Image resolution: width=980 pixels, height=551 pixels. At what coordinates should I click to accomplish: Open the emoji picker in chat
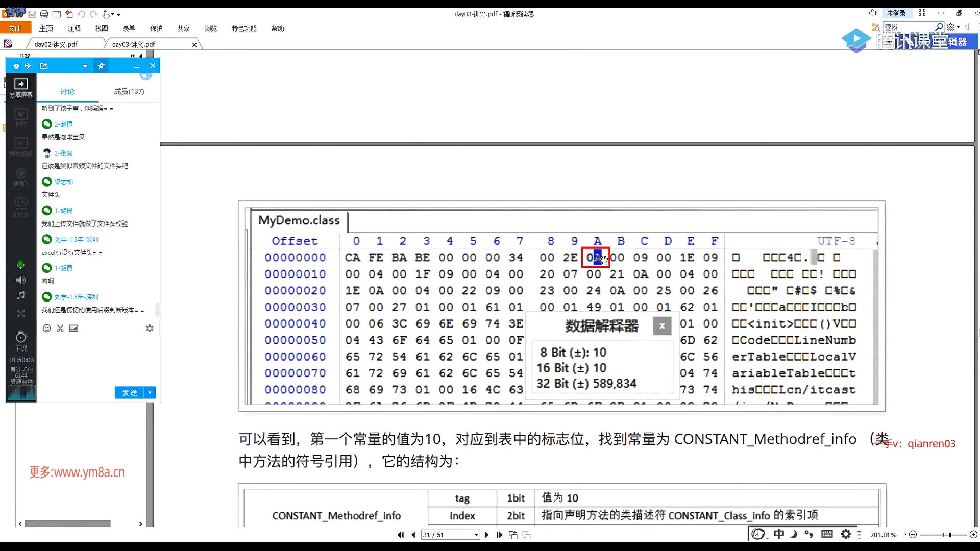pos(46,329)
